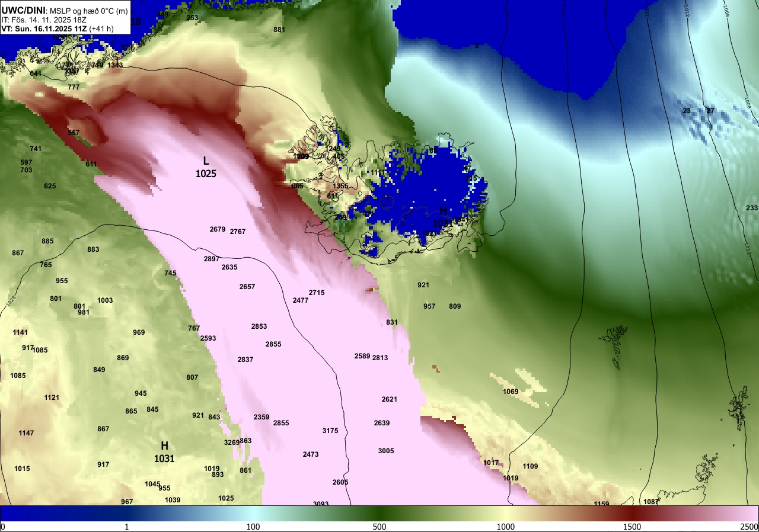The width and height of the screenshot is (759, 532).
Task: Click the map value '2679'
Action: tap(218, 229)
